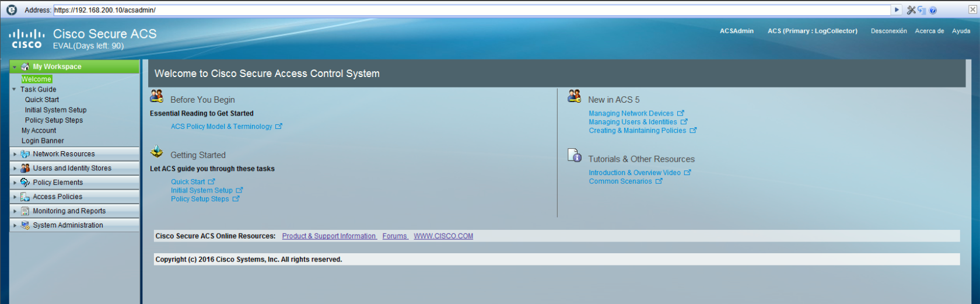This screenshot has height=304, width=980.
Task: Click external link icon after ACS Policy Model
Action: [279, 126]
